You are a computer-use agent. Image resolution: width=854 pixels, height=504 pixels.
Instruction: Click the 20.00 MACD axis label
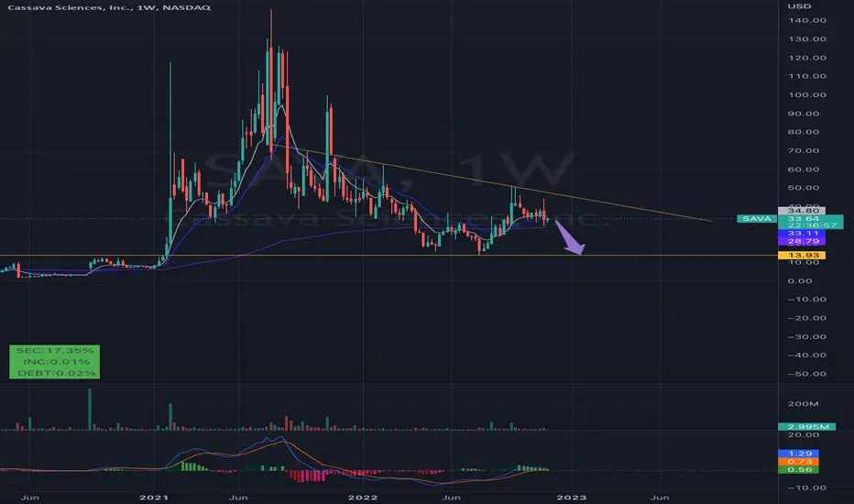[x=804, y=434]
